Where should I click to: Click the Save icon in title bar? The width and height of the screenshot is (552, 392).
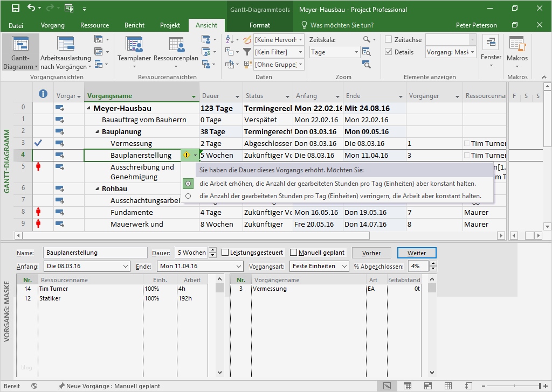pyautogui.click(x=15, y=8)
